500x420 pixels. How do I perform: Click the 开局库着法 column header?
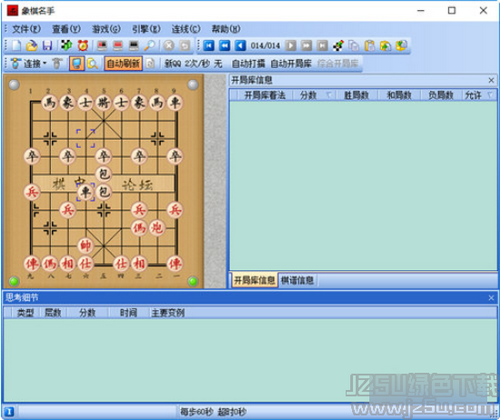click(265, 95)
